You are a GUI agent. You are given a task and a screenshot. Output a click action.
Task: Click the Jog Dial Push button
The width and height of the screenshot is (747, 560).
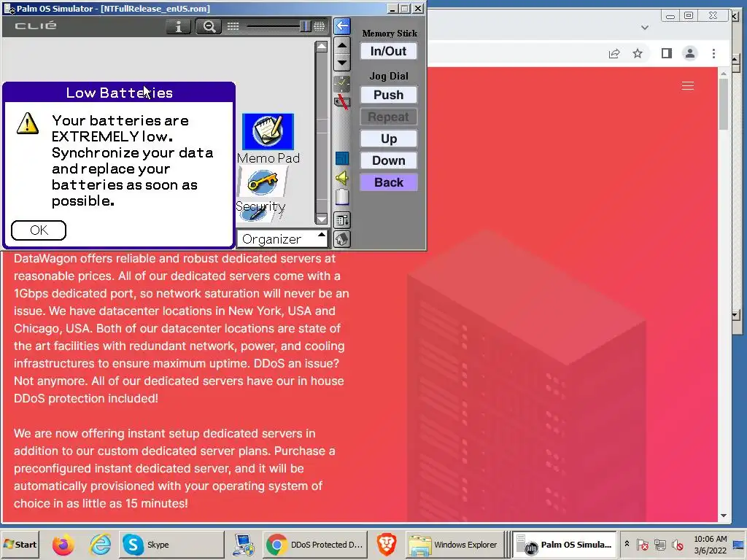(389, 95)
